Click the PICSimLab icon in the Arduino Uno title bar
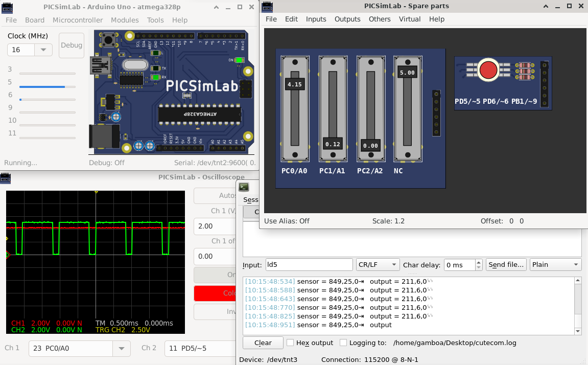Image resolution: width=588 pixels, height=365 pixels. (x=6, y=7)
